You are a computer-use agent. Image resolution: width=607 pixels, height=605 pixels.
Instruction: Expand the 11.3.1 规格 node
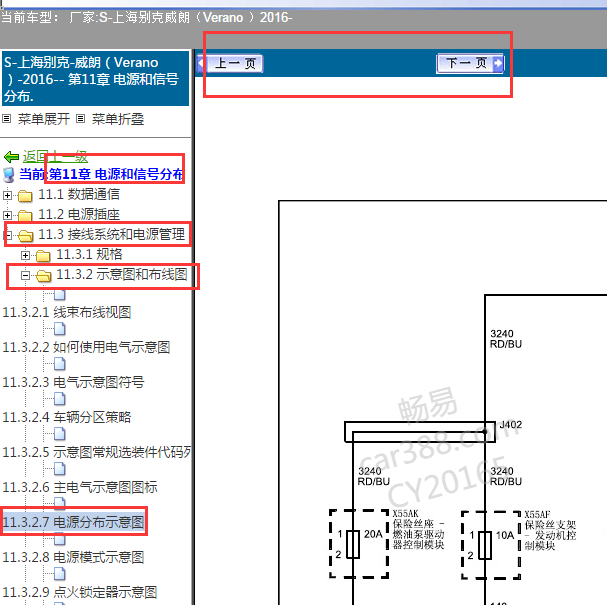click(x=25, y=255)
